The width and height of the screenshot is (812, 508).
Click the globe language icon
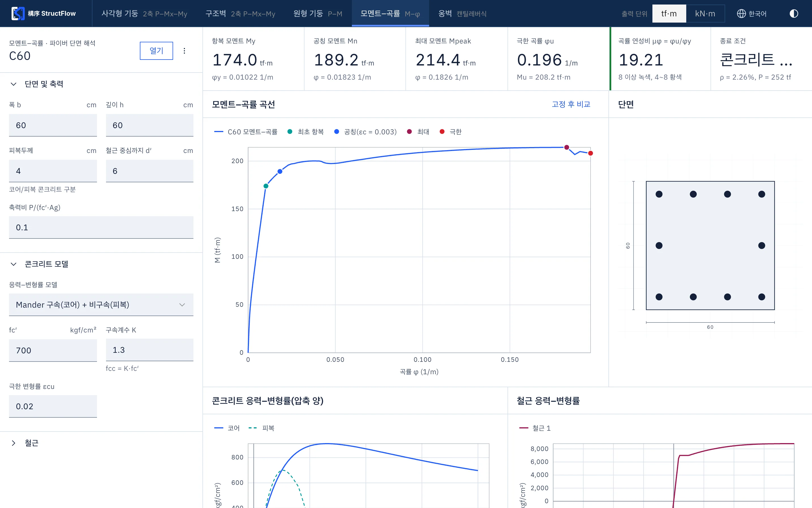pos(741,14)
